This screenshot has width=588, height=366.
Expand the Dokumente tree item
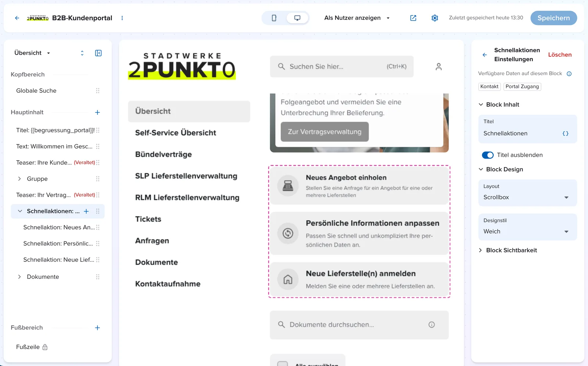click(x=19, y=277)
